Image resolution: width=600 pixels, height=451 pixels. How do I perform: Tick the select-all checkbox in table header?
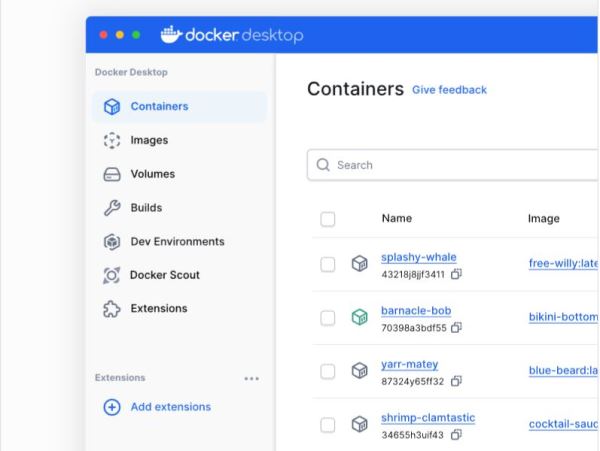328,219
